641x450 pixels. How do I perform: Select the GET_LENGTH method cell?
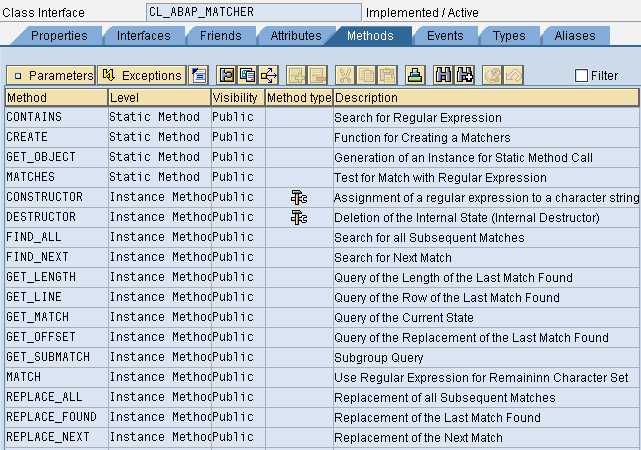(x=56, y=278)
